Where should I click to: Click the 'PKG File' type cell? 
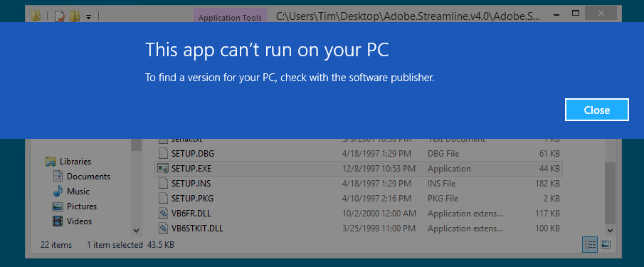[443, 199]
